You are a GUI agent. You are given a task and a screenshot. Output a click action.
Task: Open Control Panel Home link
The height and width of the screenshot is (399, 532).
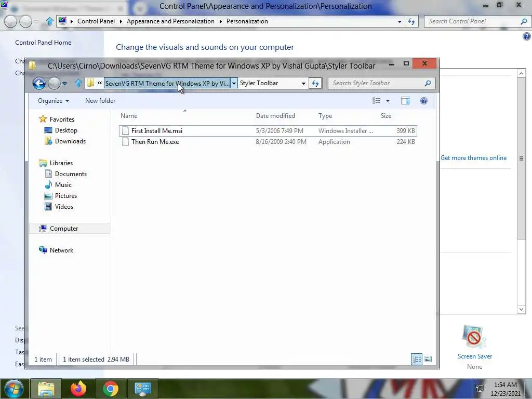[43, 43]
